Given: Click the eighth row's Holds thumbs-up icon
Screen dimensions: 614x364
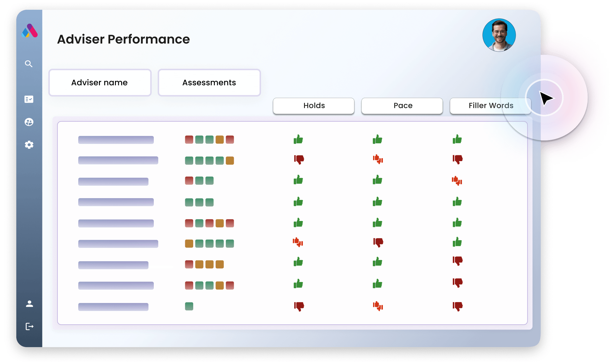Looking at the screenshot, I should (x=298, y=284).
